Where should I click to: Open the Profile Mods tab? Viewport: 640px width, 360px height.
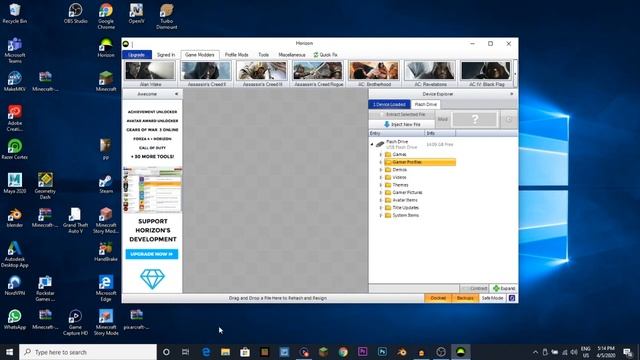click(237, 55)
